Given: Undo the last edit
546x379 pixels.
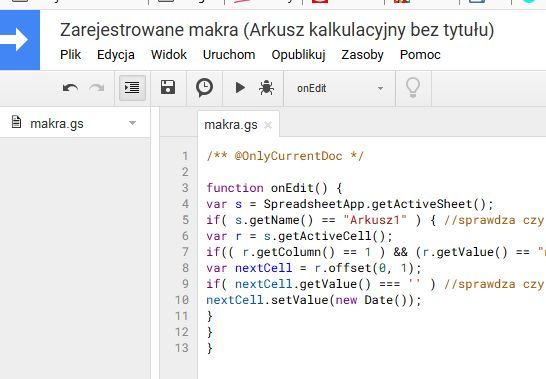Looking at the screenshot, I should click(70, 88).
